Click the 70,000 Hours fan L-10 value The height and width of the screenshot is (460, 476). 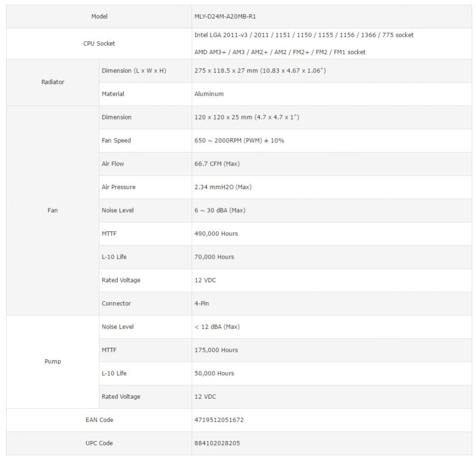tap(214, 257)
